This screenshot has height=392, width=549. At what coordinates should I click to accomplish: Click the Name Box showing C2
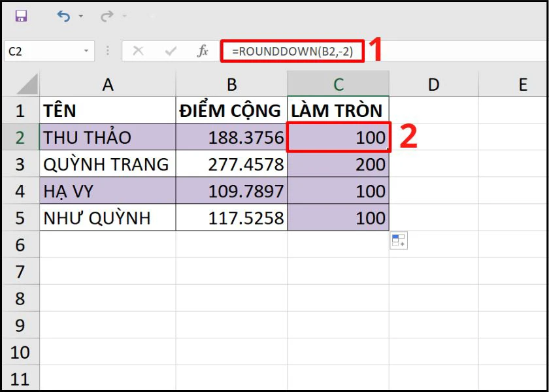pos(50,52)
